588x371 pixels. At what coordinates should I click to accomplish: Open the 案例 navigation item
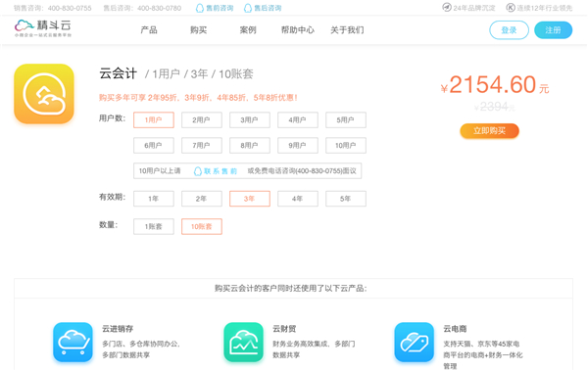click(248, 30)
